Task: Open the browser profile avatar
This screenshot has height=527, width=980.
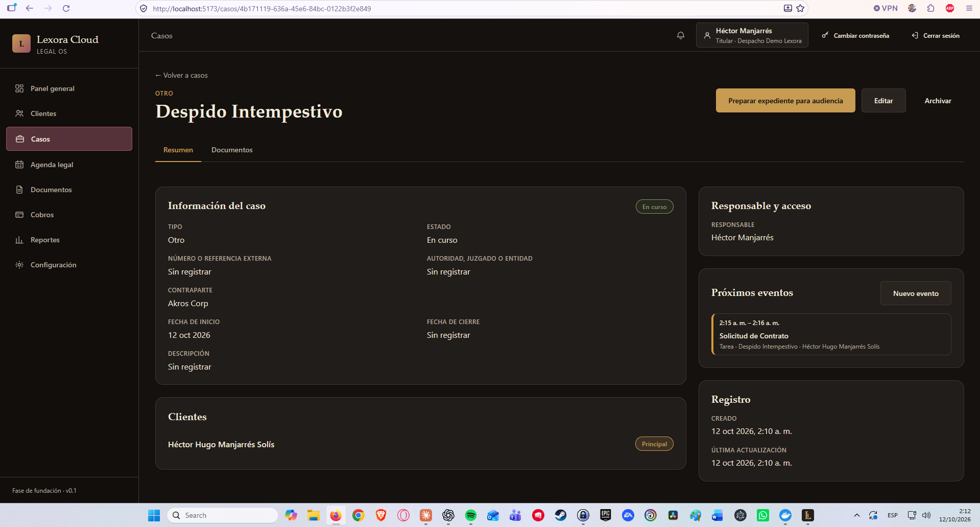Action: (912, 8)
